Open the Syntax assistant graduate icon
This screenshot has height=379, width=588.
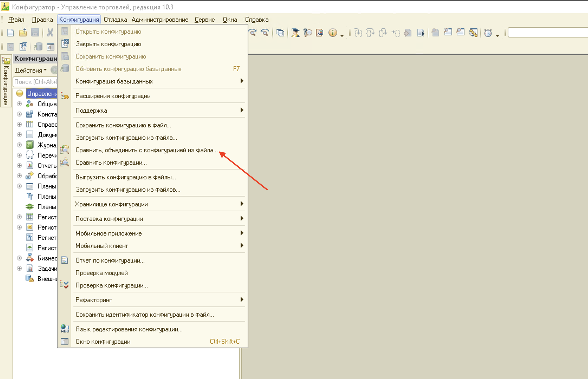tap(295, 33)
